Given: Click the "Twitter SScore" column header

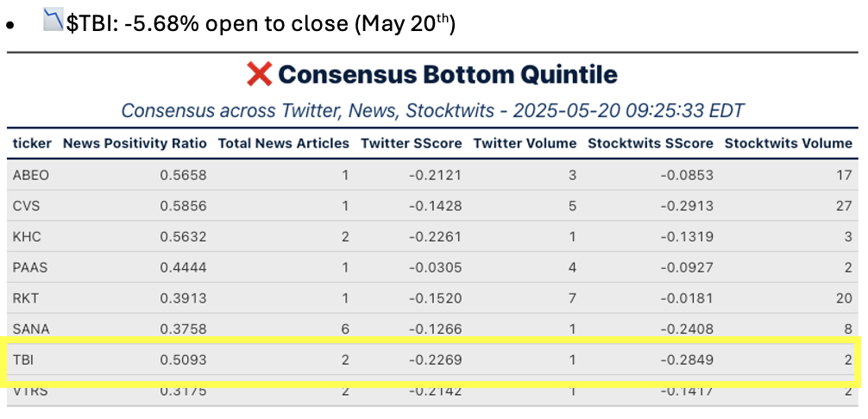Looking at the screenshot, I should point(411,143).
